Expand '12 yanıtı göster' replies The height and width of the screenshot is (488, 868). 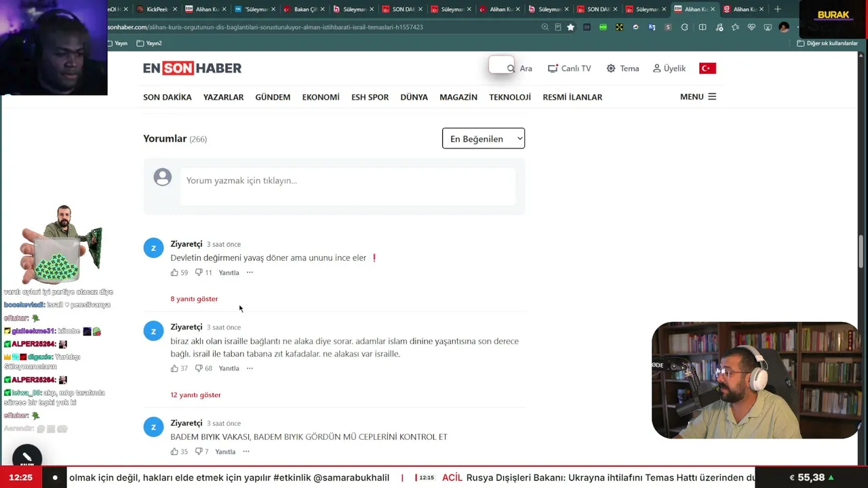tap(195, 394)
